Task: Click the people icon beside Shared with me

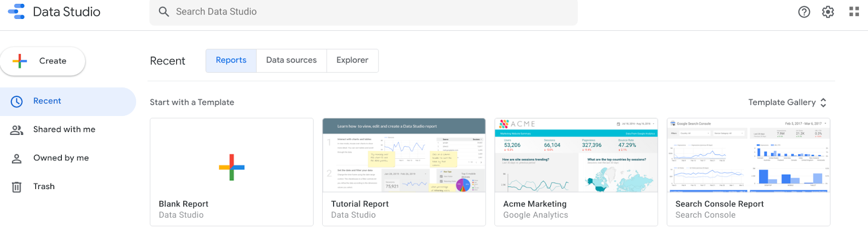Action: pyautogui.click(x=17, y=130)
